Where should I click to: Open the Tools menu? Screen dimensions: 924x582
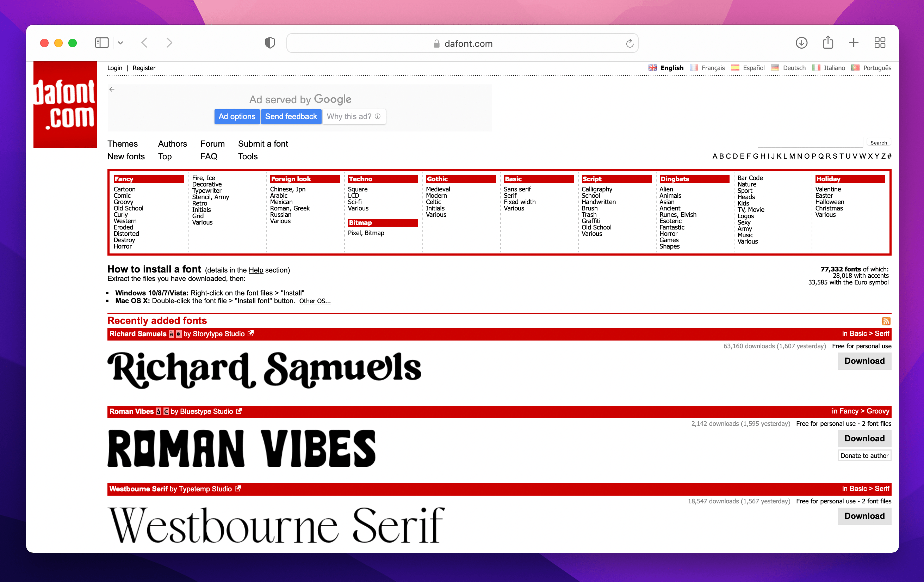(x=248, y=156)
